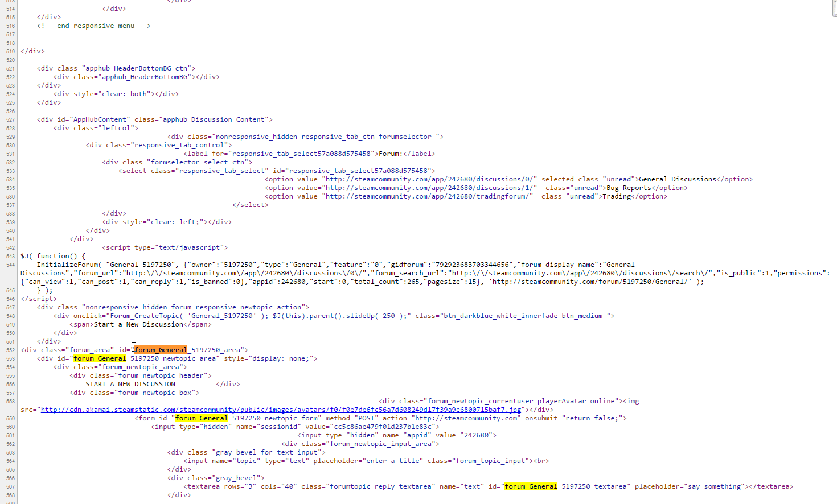
Task: Click line number 558 in the gutter
Action: coord(10,401)
